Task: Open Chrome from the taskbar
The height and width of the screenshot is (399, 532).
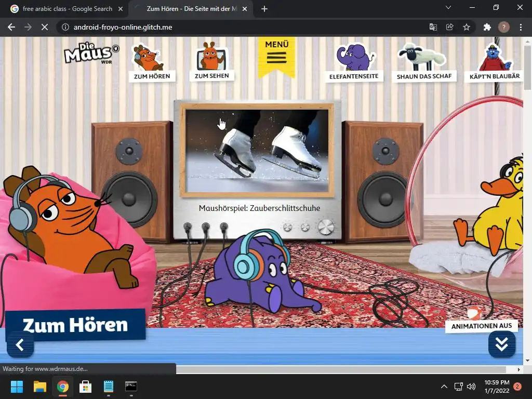Action: click(62, 387)
